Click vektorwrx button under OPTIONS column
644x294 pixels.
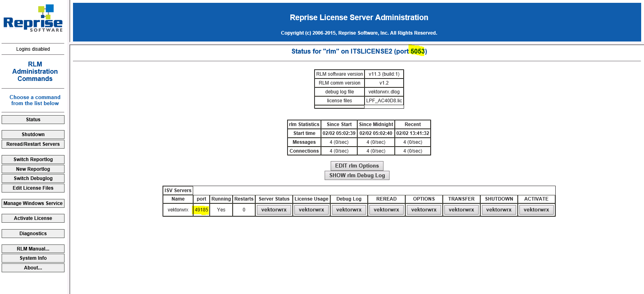click(424, 210)
